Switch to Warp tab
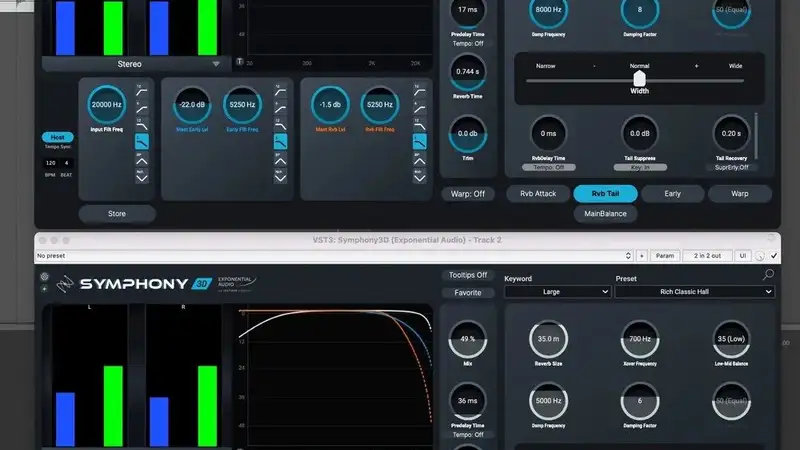Viewport: 800px width, 450px height. coord(740,194)
